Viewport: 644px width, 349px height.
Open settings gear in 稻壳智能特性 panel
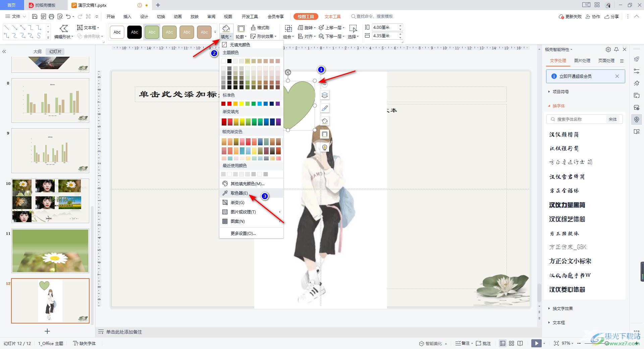point(608,49)
